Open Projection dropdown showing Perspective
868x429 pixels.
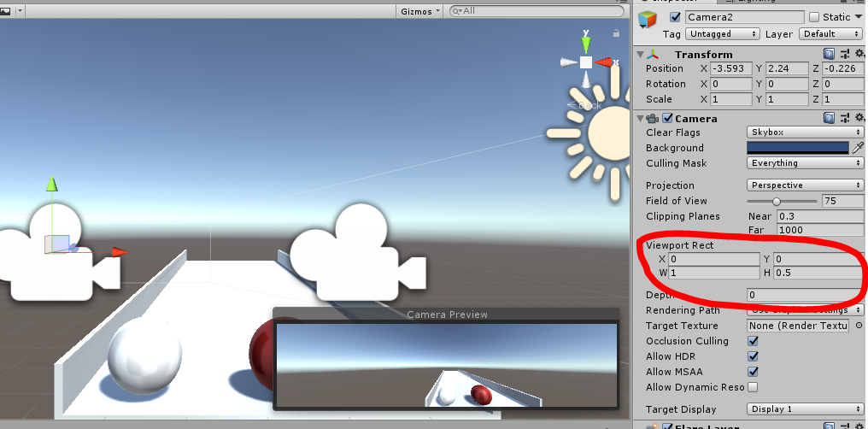coord(805,185)
